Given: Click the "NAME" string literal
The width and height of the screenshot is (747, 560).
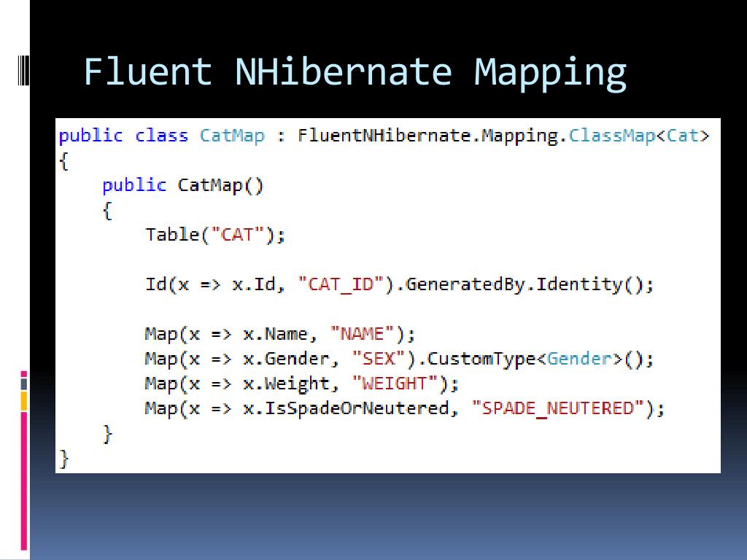Looking at the screenshot, I should pos(363,334).
